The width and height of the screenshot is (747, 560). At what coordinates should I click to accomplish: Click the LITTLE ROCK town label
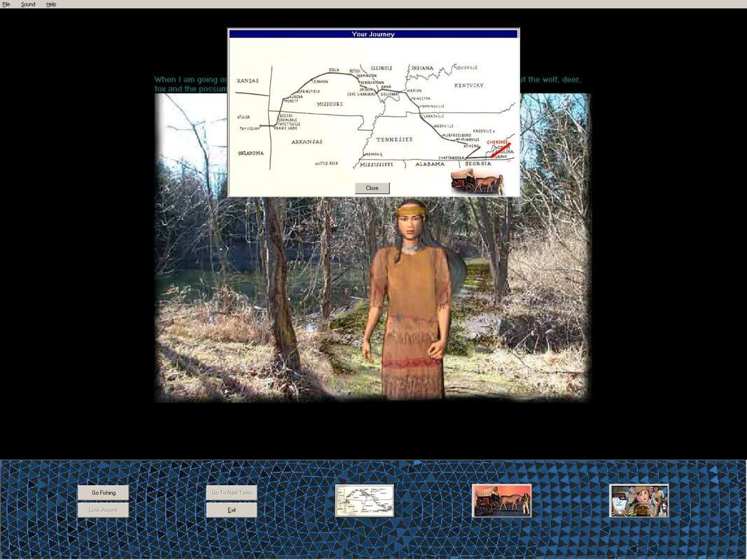coord(327,163)
